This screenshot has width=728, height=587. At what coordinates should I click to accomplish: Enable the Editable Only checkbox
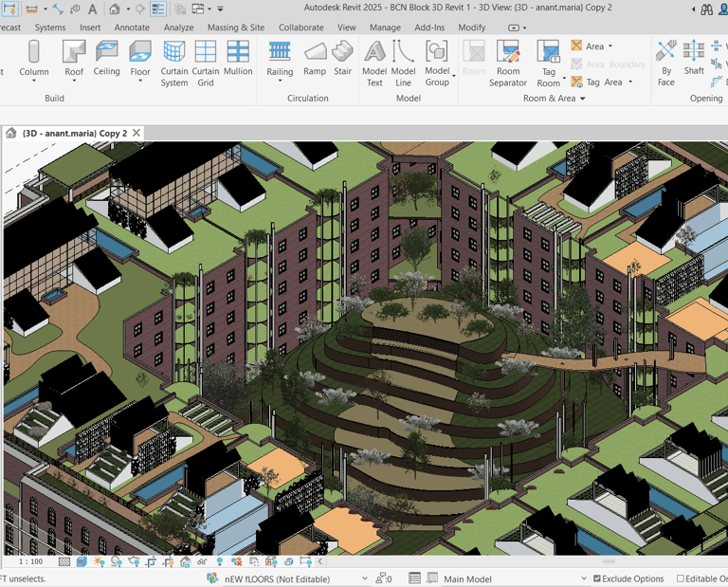(681, 578)
